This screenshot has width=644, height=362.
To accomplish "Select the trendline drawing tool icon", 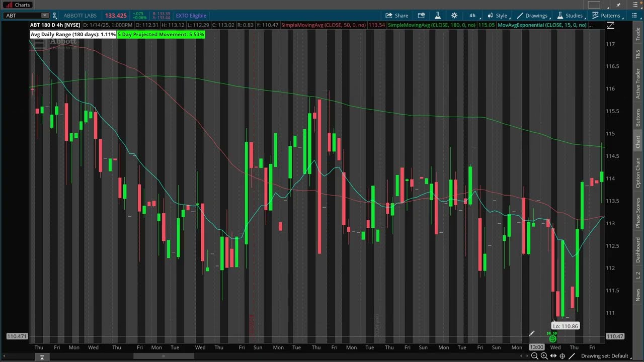I will pos(572,356).
